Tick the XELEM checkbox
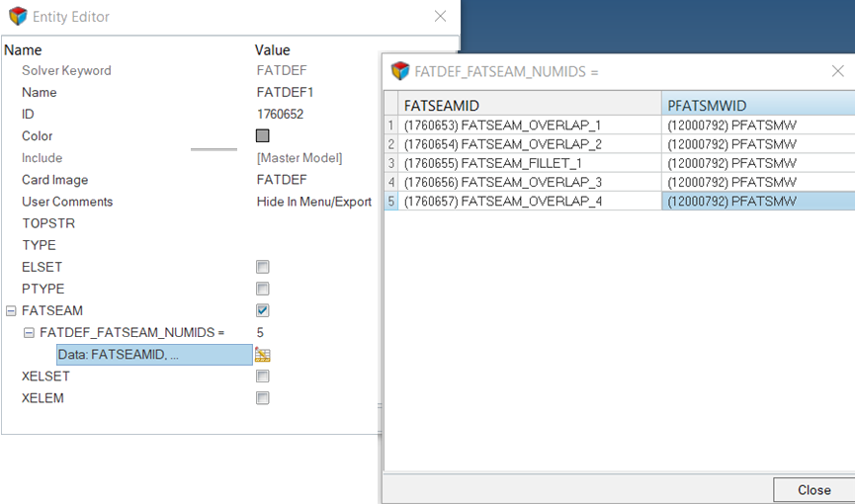The image size is (855, 504). pos(262,398)
